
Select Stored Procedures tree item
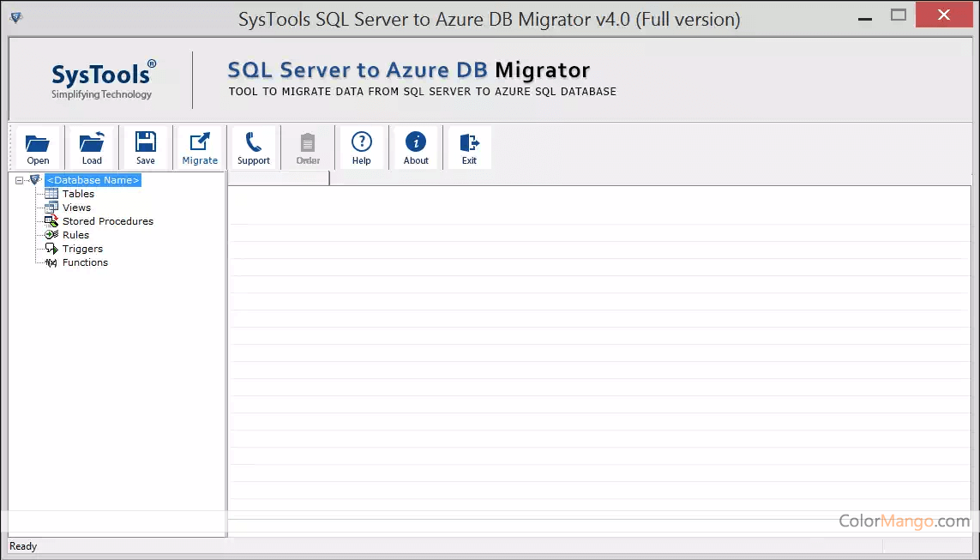pos(107,221)
